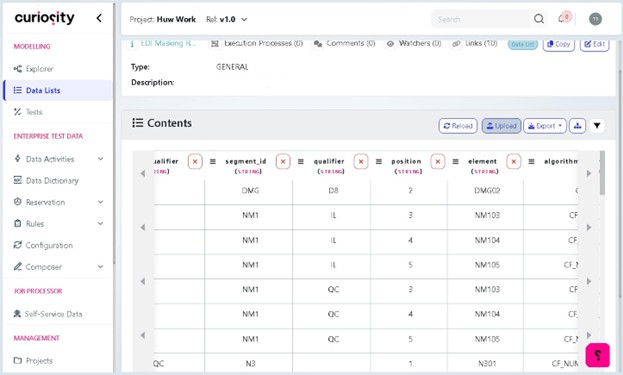The height and width of the screenshot is (375, 623).
Task: Click the Explorer tree icon
Action: click(17, 69)
